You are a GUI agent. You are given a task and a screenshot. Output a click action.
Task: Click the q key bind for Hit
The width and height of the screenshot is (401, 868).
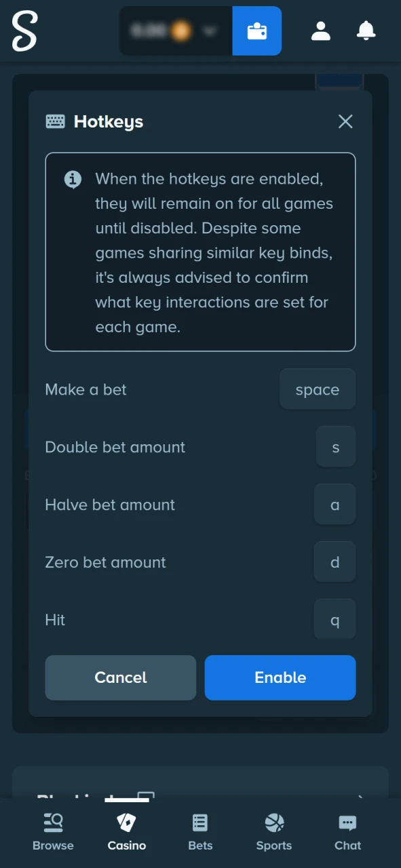pyautogui.click(x=335, y=619)
